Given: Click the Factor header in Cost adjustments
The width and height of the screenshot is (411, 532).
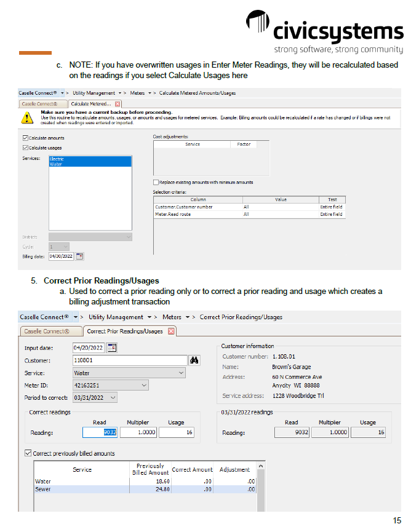Looking at the screenshot, I should pyautogui.click(x=244, y=144).
